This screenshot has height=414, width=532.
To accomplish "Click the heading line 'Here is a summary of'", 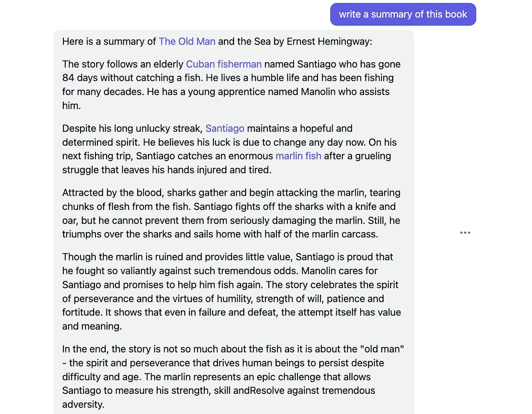I will pos(109,41).
